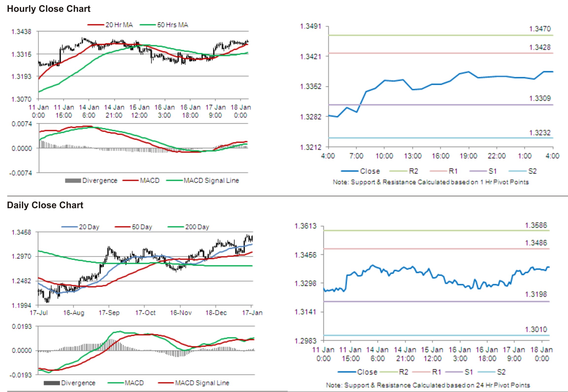Click the 1.3298 axis value
This screenshot has height=392, width=568.
pos(306,283)
